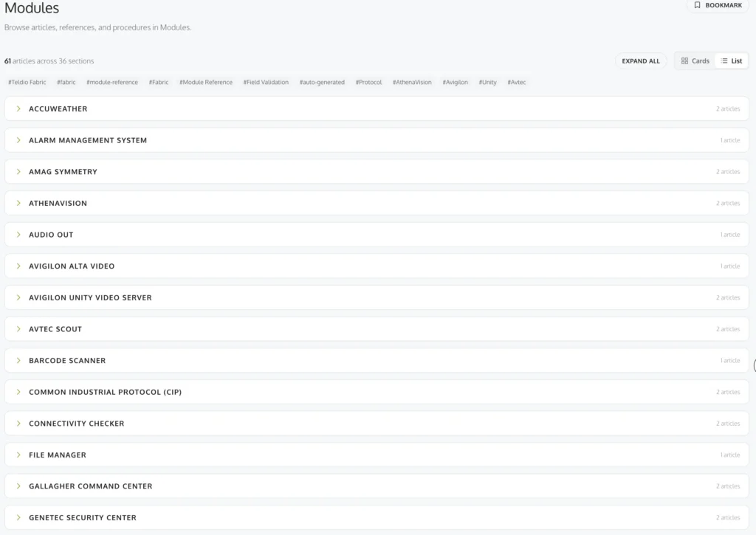Expand Alarm Management System chevron

tap(18, 140)
